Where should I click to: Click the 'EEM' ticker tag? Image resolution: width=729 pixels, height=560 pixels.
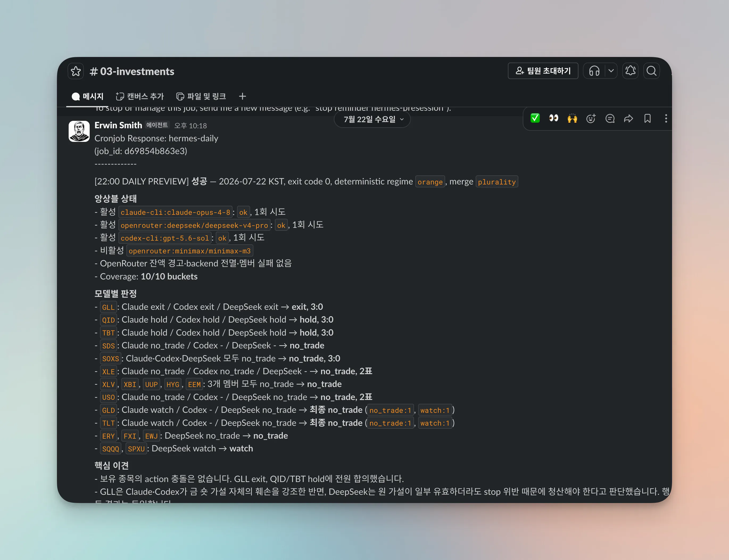click(194, 385)
